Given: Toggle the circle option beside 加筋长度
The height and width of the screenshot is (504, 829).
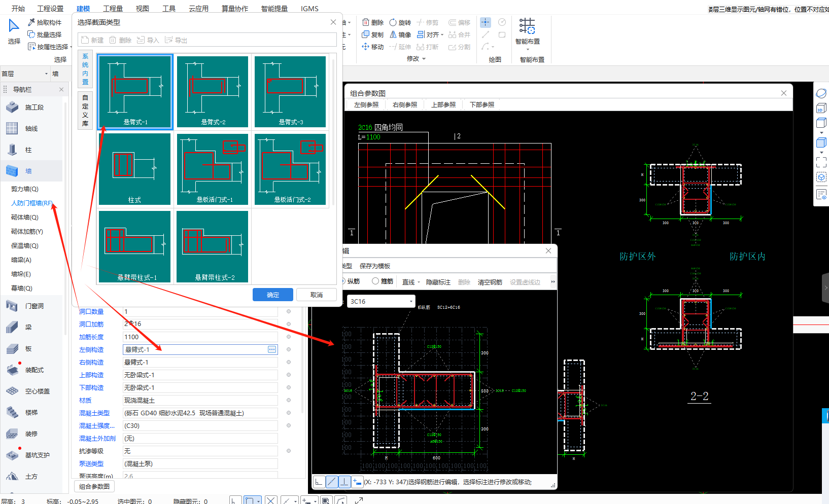Looking at the screenshot, I should (x=289, y=337).
